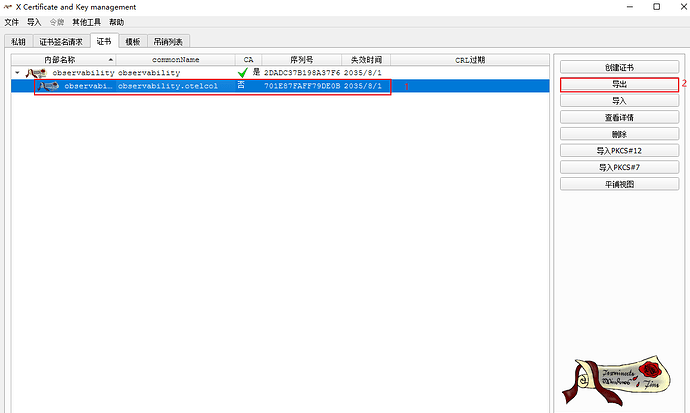Open the 帮助 menu
Viewport: 690px width, 413px height.
tap(117, 21)
